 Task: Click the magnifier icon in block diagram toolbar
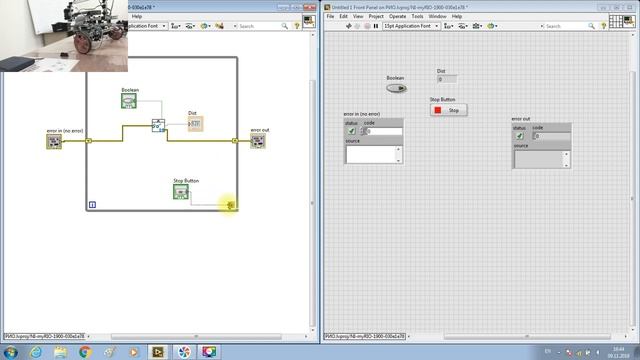(284, 26)
